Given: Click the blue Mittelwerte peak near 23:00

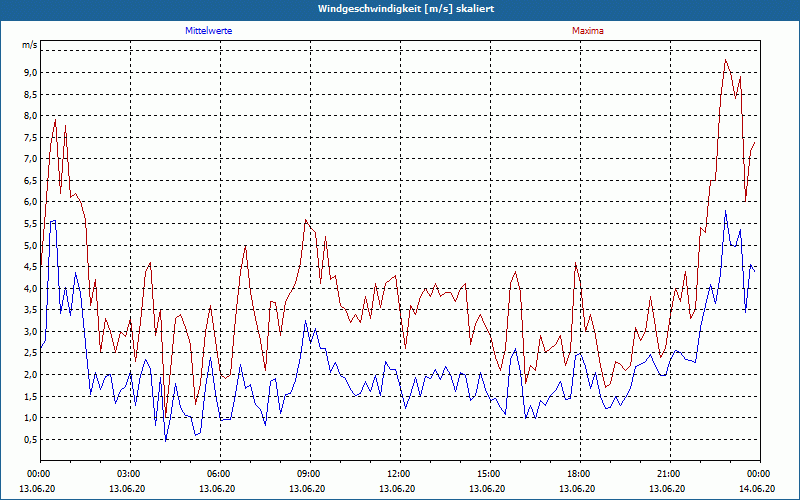Looking at the screenshot, I should tap(725, 211).
